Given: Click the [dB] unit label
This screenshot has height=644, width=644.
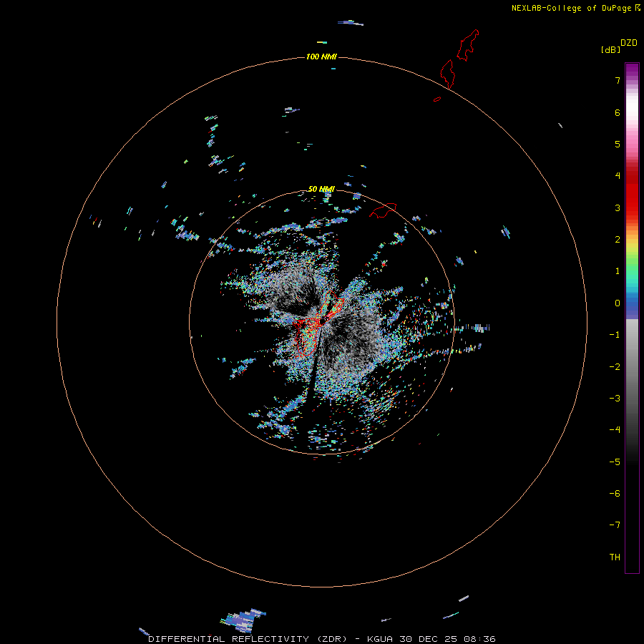Looking at the screenshot, I should click(610, 49).
